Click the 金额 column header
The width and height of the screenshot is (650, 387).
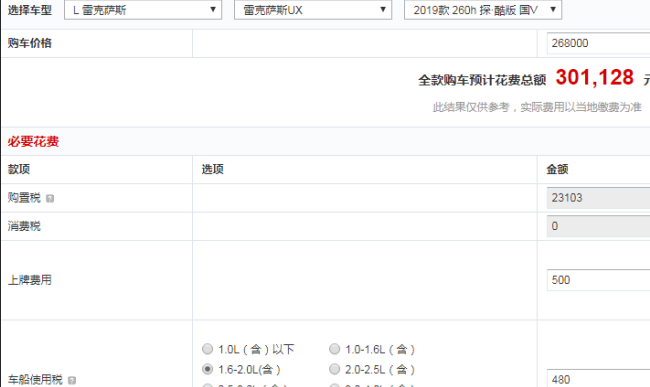coord(557,169)
